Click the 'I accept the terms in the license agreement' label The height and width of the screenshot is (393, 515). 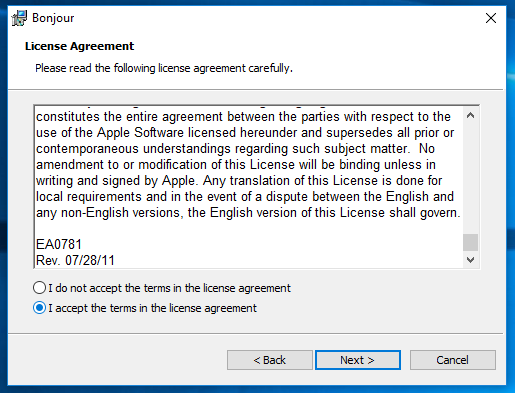click(153, 308)
